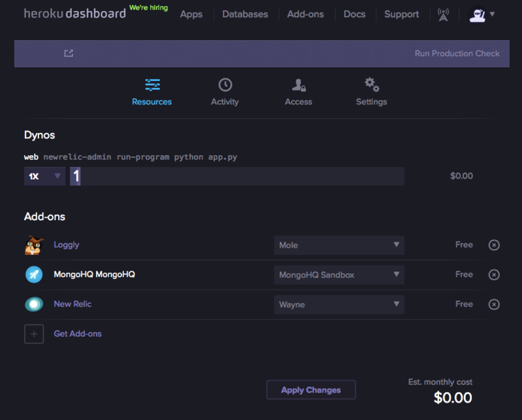Click the Dynos section heading
This screenshot has width=522, height=420.
(x=39, y=135)
